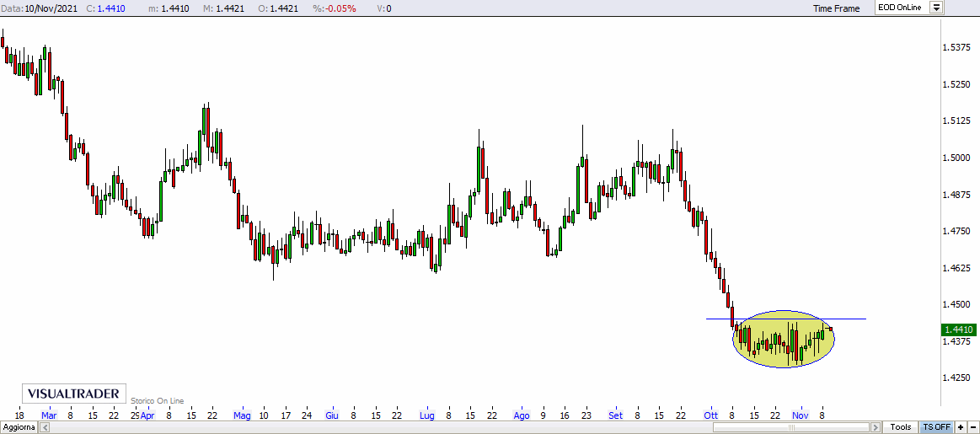Click the 18 date label on time axis
The height and width of the screenshot is (434, 980).
(19, 415)
